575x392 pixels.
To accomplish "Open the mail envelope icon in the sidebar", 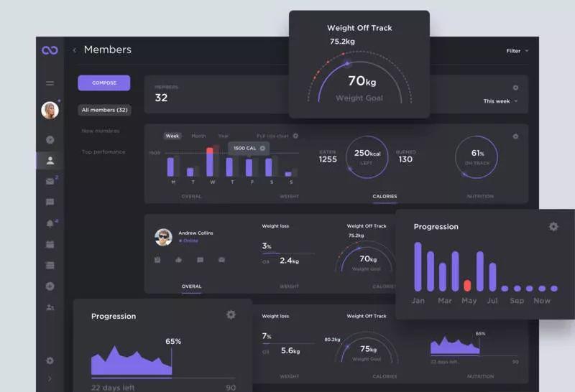I will point(50,182).
